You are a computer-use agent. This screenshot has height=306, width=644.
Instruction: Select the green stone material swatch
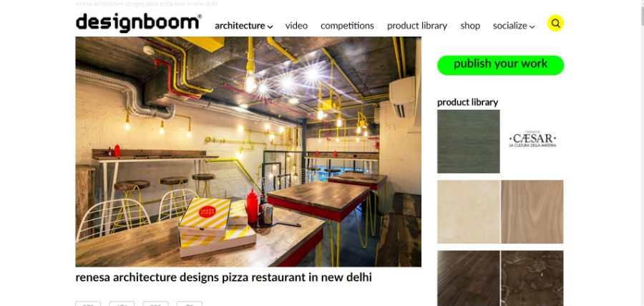click(468, 141)
